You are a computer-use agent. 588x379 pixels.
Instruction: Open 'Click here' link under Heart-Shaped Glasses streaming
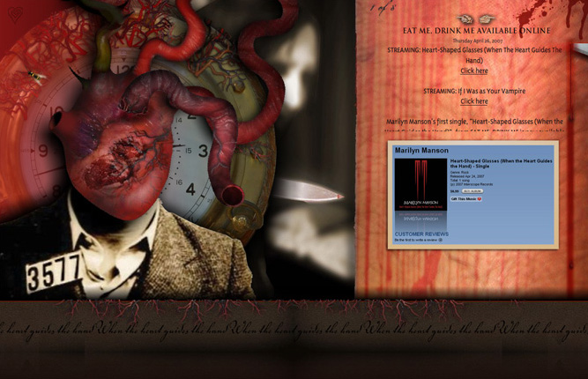tap(474, 71)
